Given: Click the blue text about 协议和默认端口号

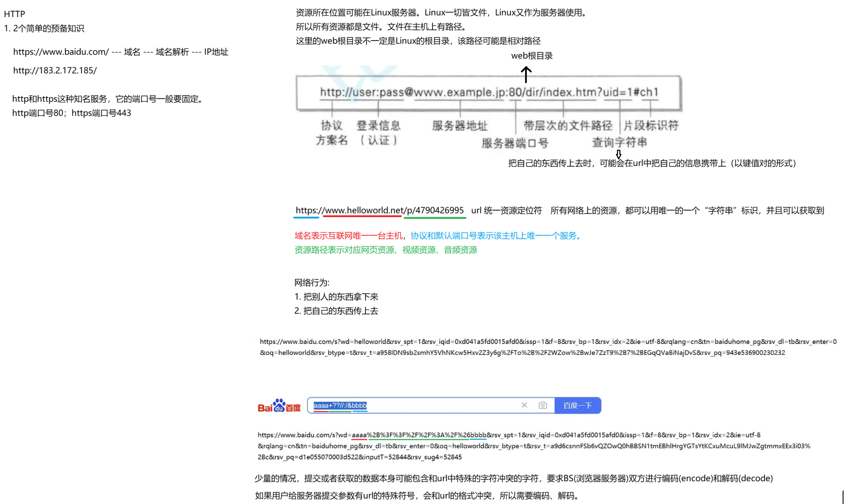Looking at the screenshot, I should tap(495, 235).
